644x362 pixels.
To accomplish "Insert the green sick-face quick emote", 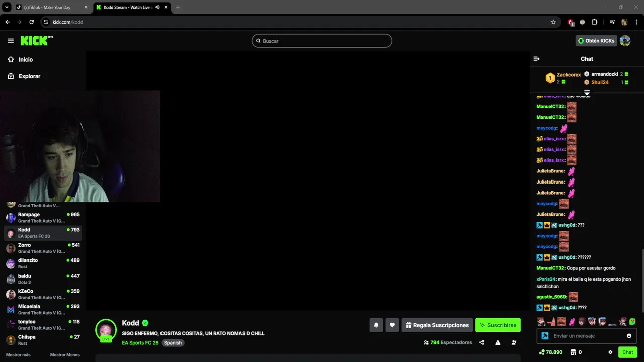I will point(632,321).
